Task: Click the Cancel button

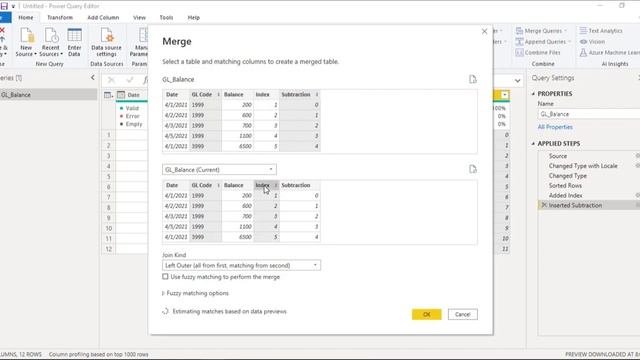Action: point(462,314)
